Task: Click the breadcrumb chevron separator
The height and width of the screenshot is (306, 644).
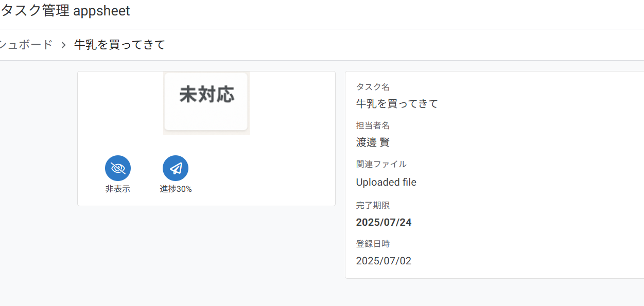Action: pyautogui.click(x=64, y=45)
